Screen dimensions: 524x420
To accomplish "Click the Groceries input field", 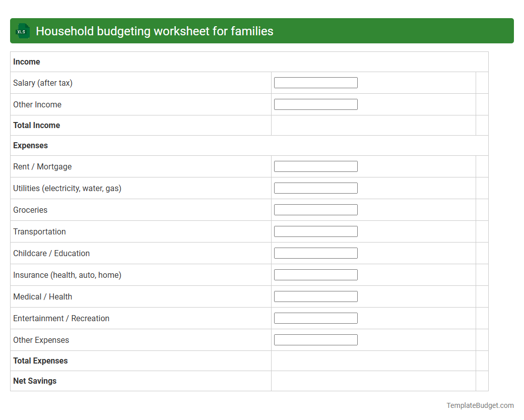I will (x=315, y=209).
